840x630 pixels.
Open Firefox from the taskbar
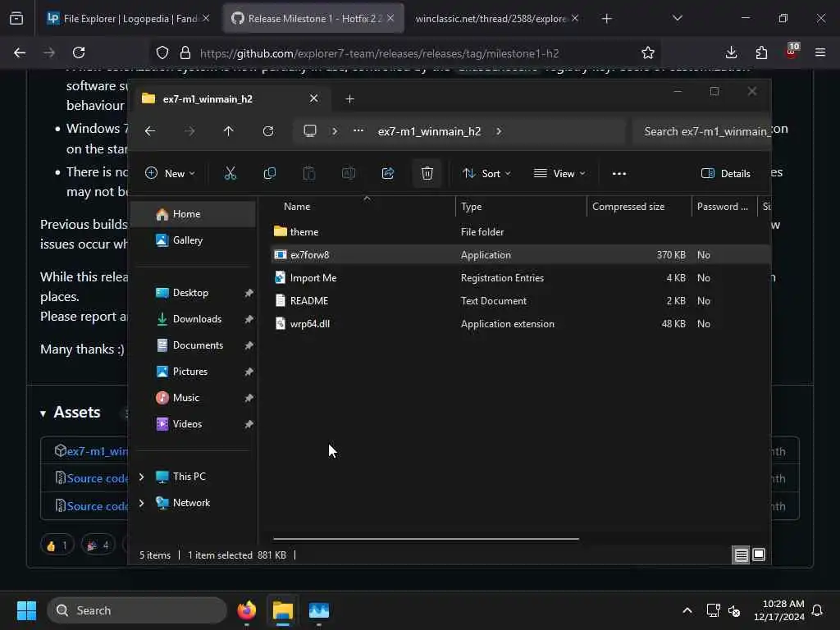246,610
